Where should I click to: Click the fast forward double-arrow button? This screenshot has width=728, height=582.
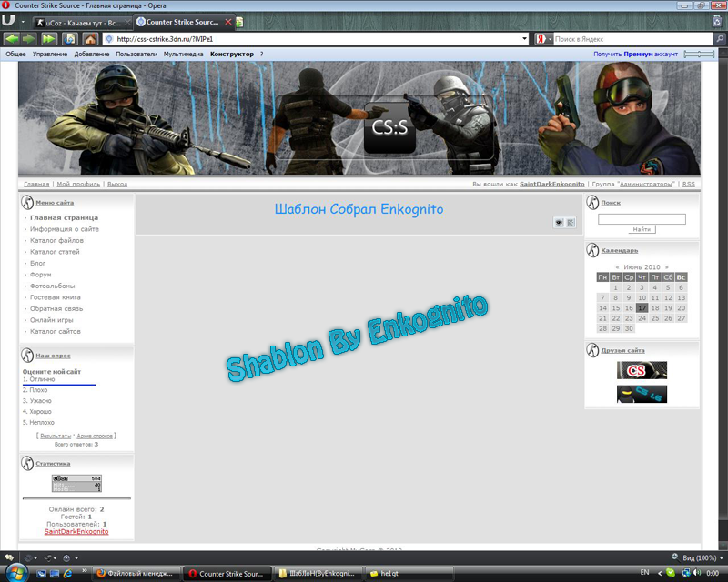[x=49, y=39]
